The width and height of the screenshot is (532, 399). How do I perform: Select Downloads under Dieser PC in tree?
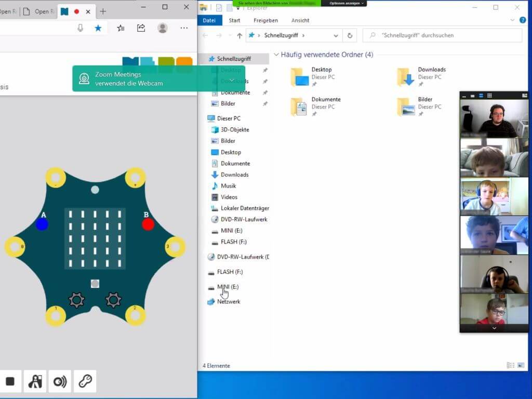click(x=234, y=175)
